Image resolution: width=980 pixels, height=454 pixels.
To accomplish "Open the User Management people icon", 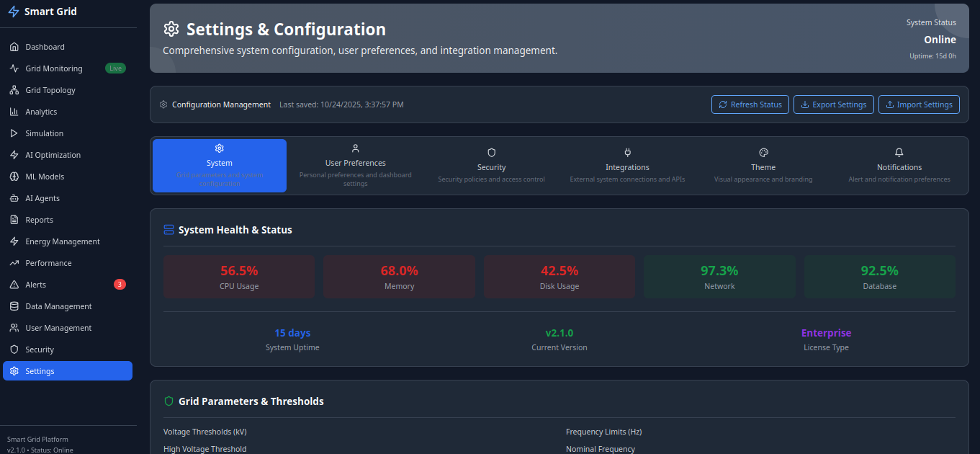I will coord(14,328).
